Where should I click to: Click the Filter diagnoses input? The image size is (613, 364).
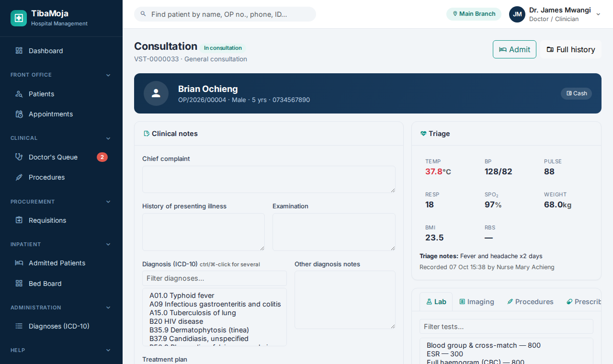215,278
